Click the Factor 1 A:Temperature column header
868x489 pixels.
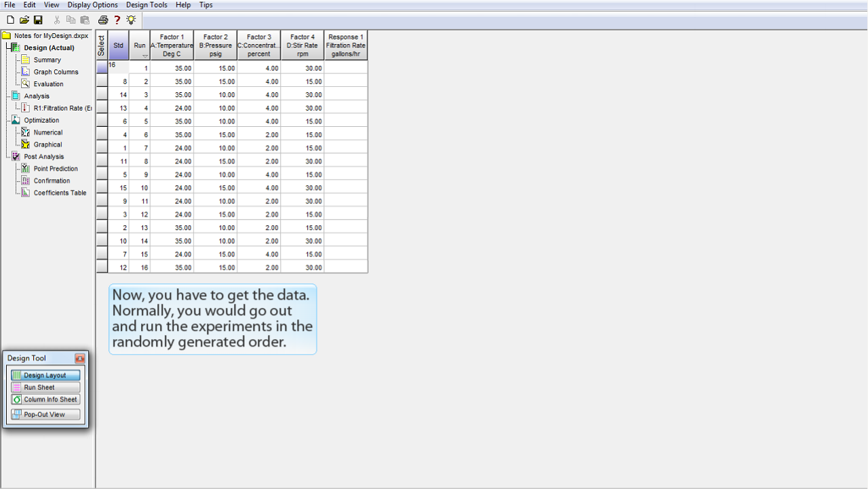172,45
